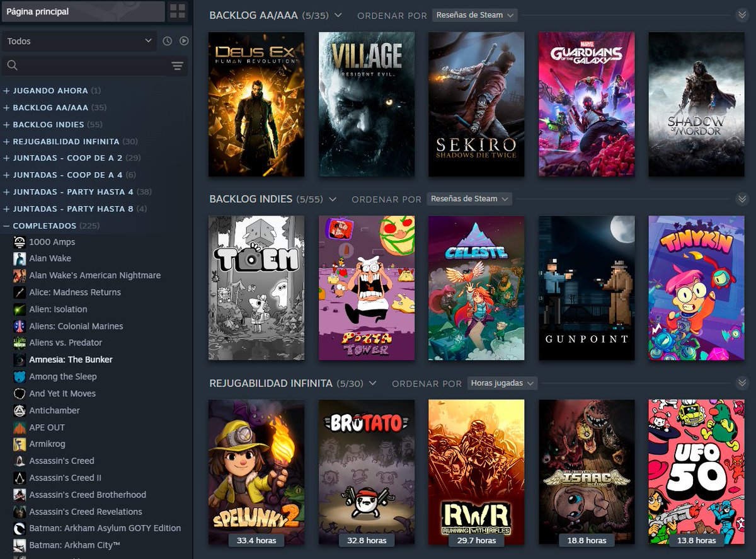This screenshot has height=559, width=756.
Task: Click the Alan Wake game icon
Action: pyautogui.click(x=20, y=258)
